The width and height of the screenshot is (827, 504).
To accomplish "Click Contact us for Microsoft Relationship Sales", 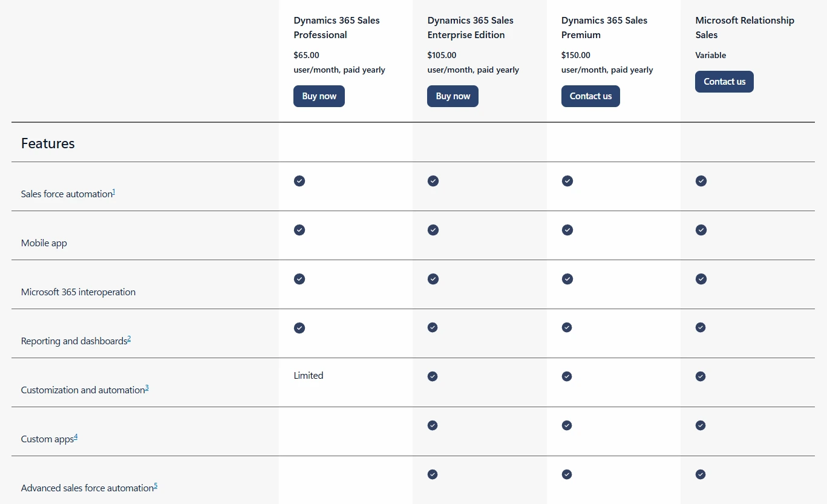I will 724,82.
